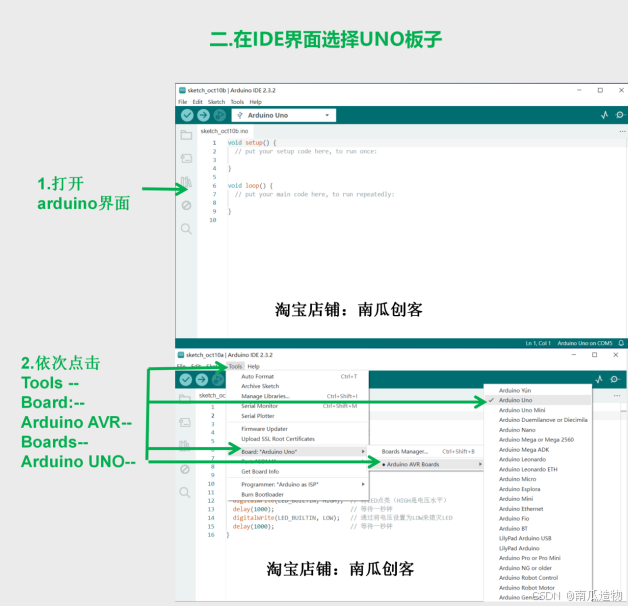Choose Burn Bootloader in Tools menu

coord(297,494)
